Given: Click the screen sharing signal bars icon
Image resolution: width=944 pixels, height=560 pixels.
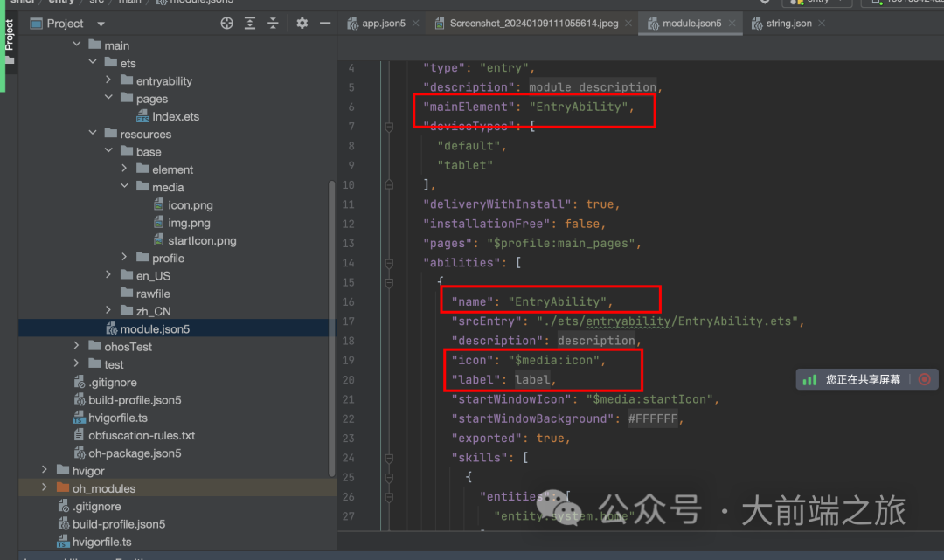Looking at the screenshot, I should pos(809,379).
